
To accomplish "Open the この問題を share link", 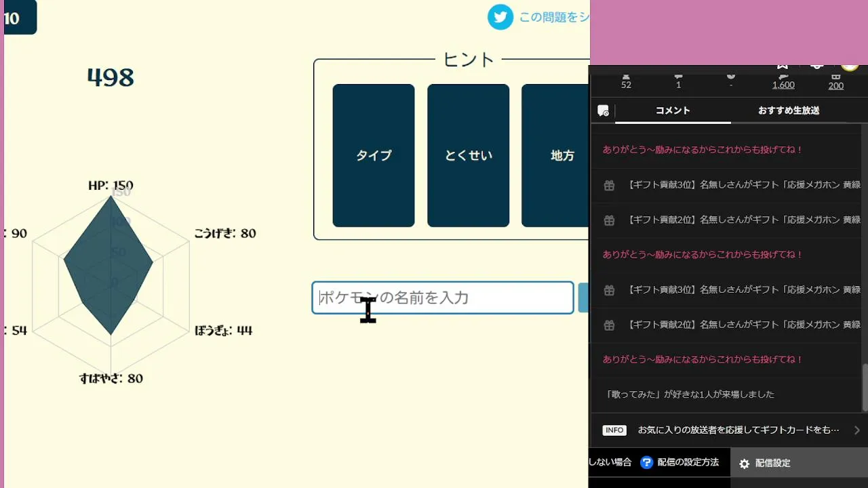I will coord(554,18).
